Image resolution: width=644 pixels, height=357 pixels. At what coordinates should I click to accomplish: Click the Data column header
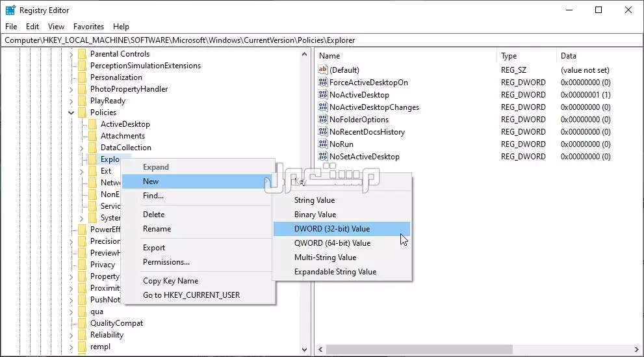click(599, 56)
